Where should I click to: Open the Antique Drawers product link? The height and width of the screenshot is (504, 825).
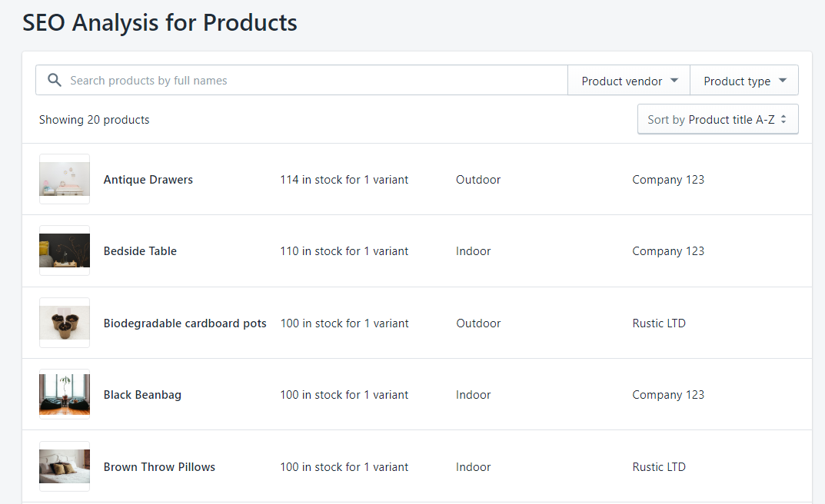(148, 180)
